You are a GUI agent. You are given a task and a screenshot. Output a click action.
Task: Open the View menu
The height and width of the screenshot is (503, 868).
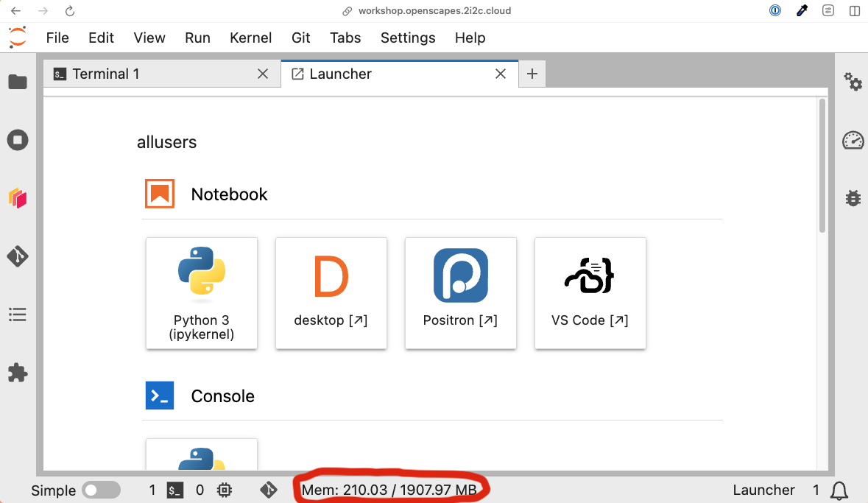149,38
